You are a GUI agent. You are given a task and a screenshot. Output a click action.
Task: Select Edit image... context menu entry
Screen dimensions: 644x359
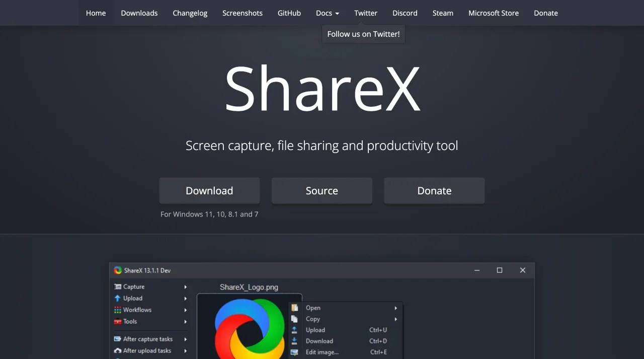pos(346,352)
